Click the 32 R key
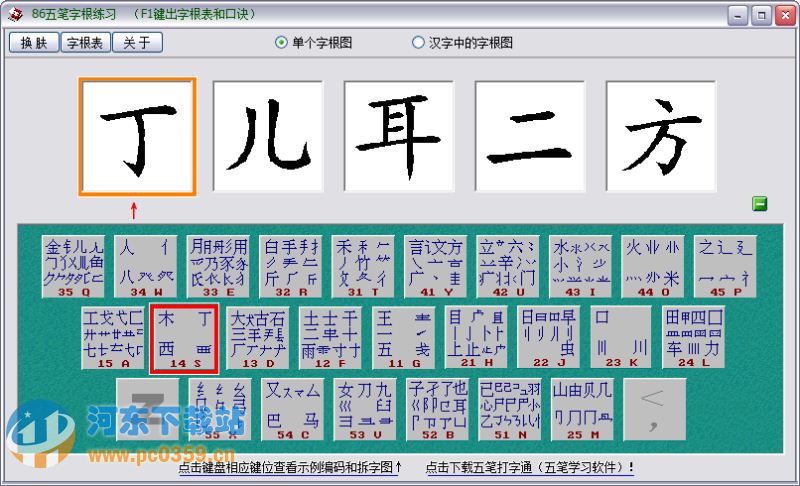 [x=291, y=267]
